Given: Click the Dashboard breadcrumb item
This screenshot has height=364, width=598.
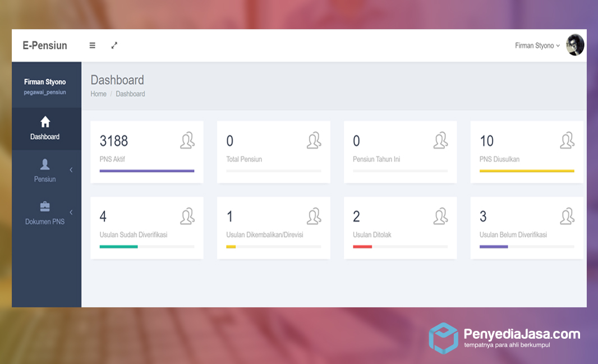Looking at the screenshot, I should tap(131, 94).
